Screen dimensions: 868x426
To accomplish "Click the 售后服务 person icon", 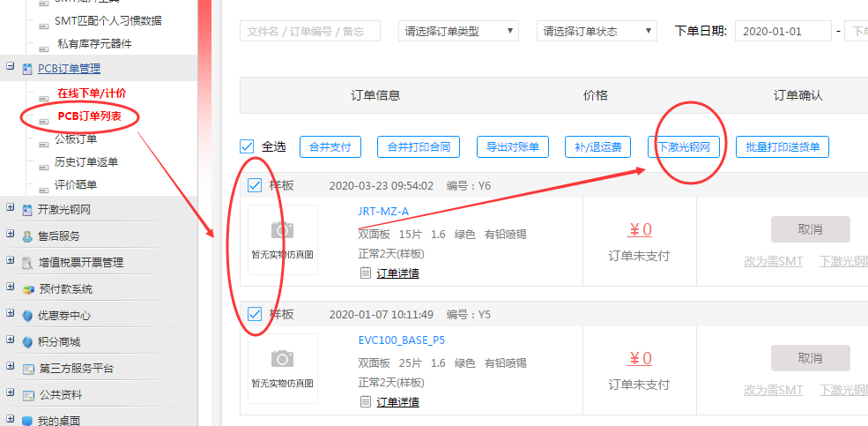I will (x=28, y=236).
